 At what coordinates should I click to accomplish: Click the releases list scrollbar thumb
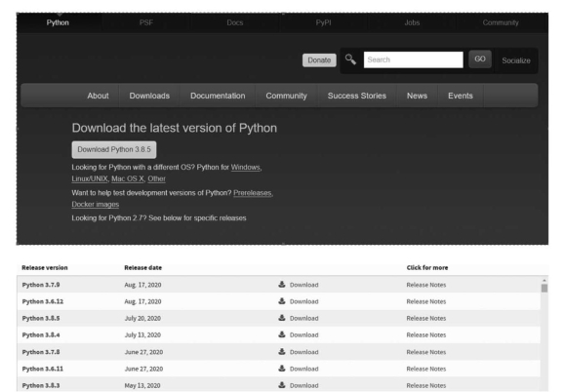(x=545, y=288)
